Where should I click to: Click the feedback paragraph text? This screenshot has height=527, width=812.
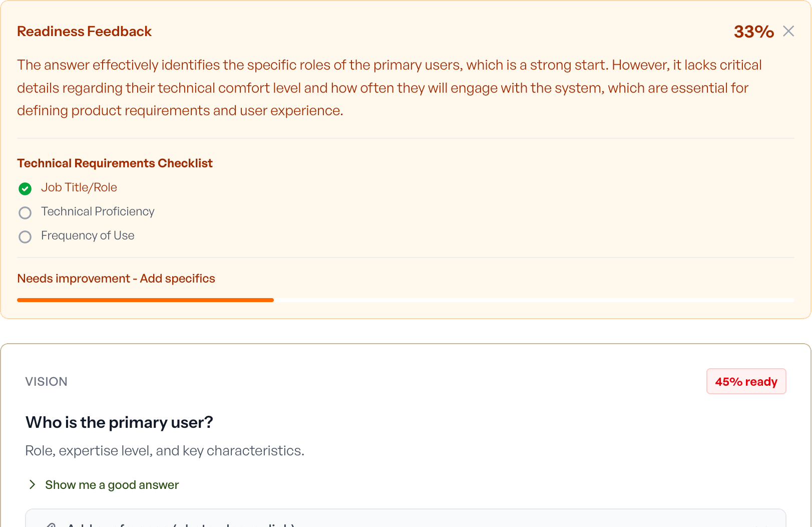(389, 87)
